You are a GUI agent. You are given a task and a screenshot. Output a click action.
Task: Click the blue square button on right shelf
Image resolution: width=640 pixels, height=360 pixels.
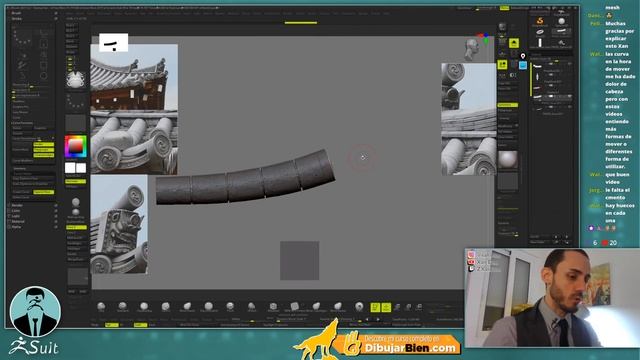click(x=523, y=65)
